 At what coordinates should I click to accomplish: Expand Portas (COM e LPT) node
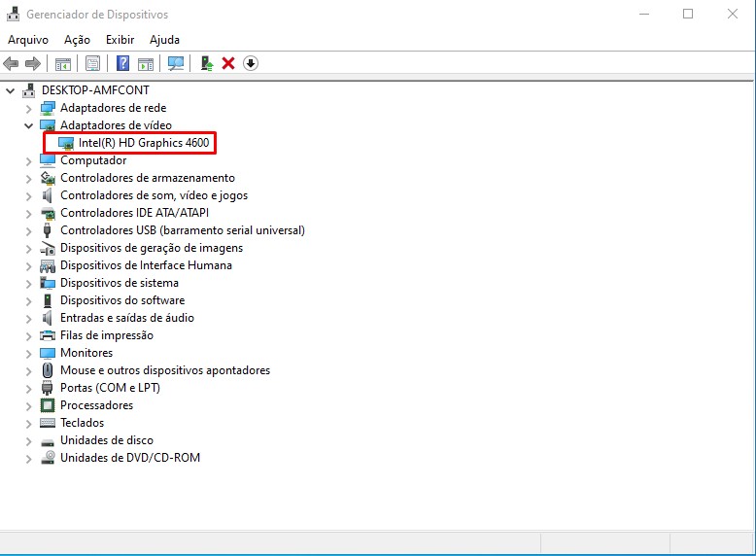28,388
